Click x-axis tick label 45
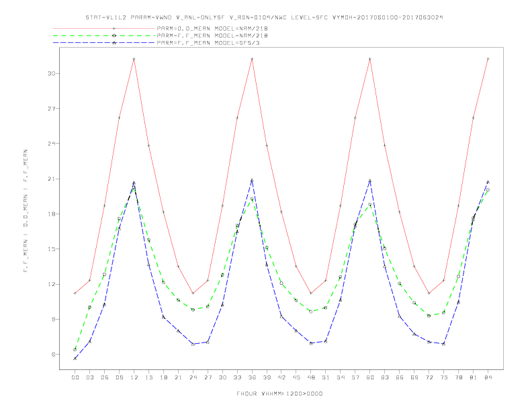This screenshot has width=532, height=411. 296,377
